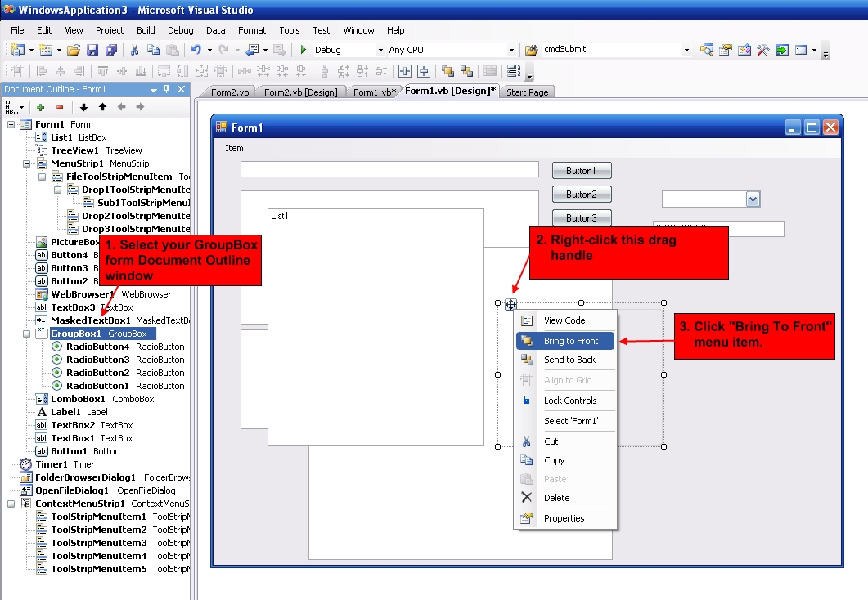The width and height of the screenshot is (868, 600).
Task: Open the Format menu
Action: coord(252,30)
